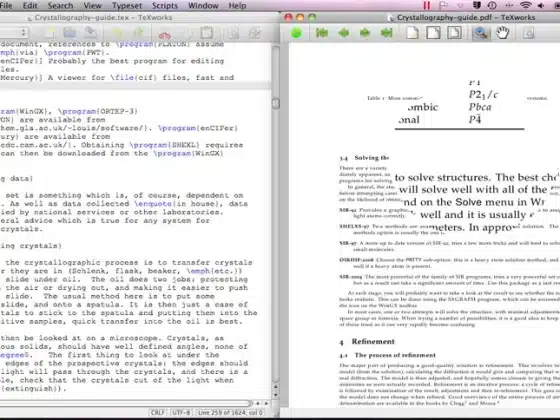Activate the Scroll hand tool

tap(502, 33)
